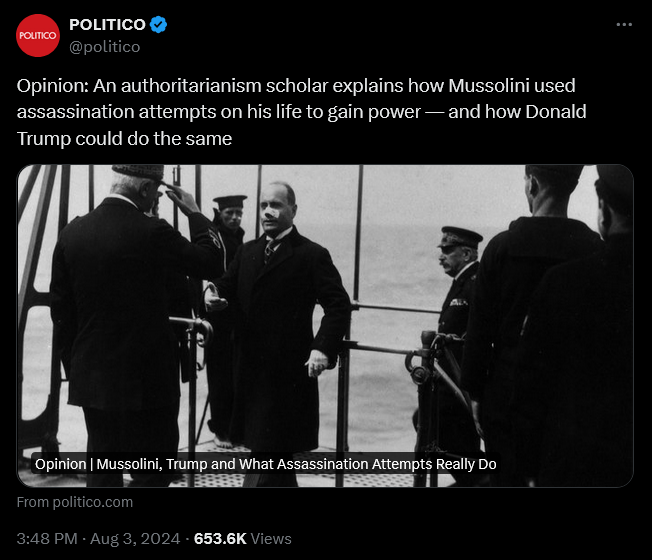Open the POLITICO red profile avatar
652x560 pixels.
(x=38, y=35)
